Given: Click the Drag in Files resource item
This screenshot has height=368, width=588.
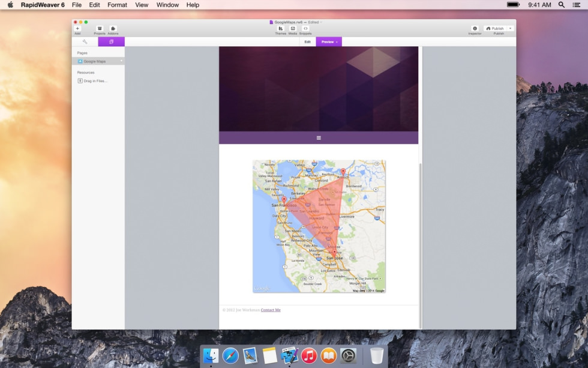Looking at the screenshot, I should click(92, 80).
